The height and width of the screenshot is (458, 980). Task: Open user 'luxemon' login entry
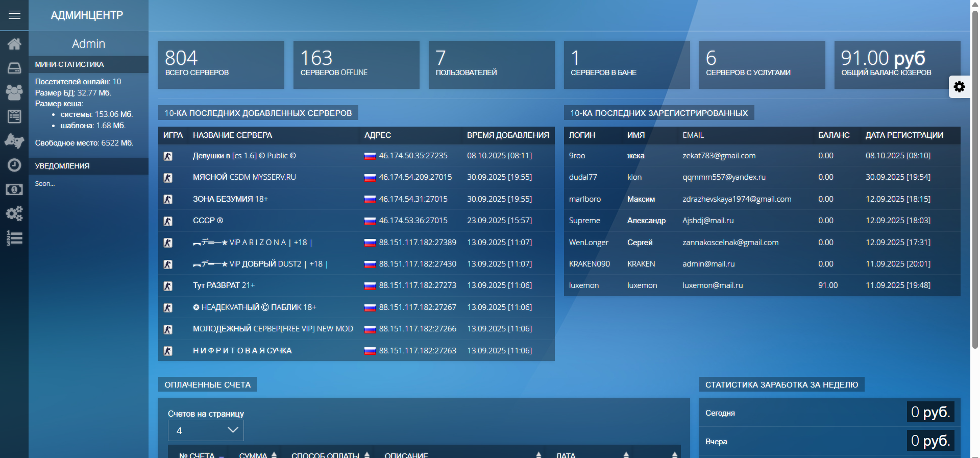(x=584, y=285)
